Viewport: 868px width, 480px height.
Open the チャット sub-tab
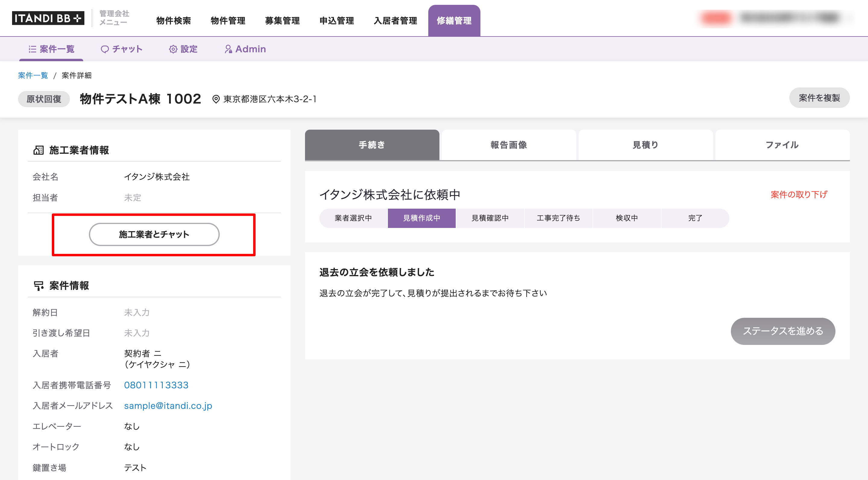122,49
